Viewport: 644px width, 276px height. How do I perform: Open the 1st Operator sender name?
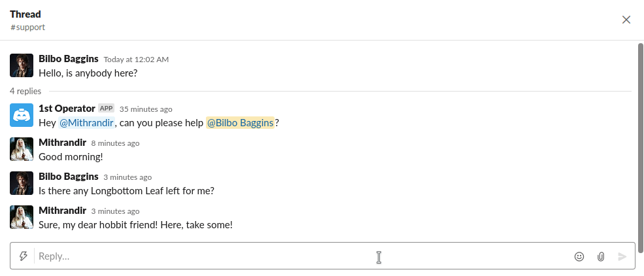(67, 109)
